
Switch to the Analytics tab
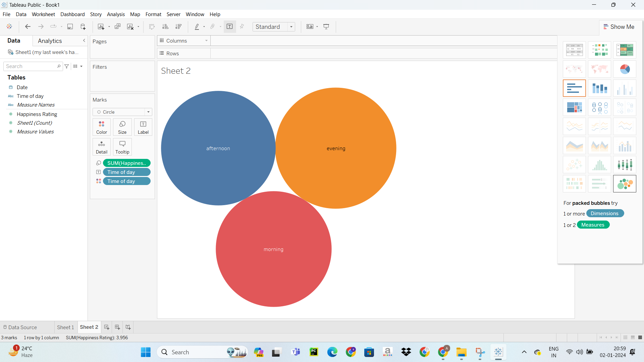pyautogui.click(x=50, y=41)
